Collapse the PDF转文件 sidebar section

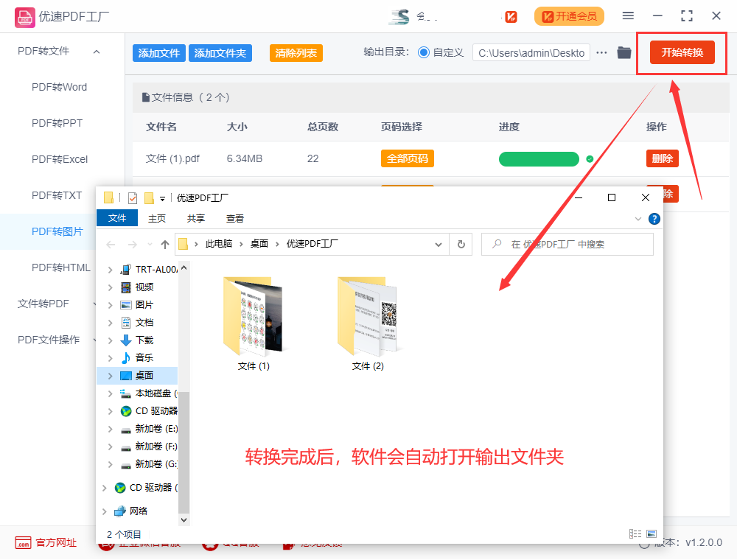point(97,52)
